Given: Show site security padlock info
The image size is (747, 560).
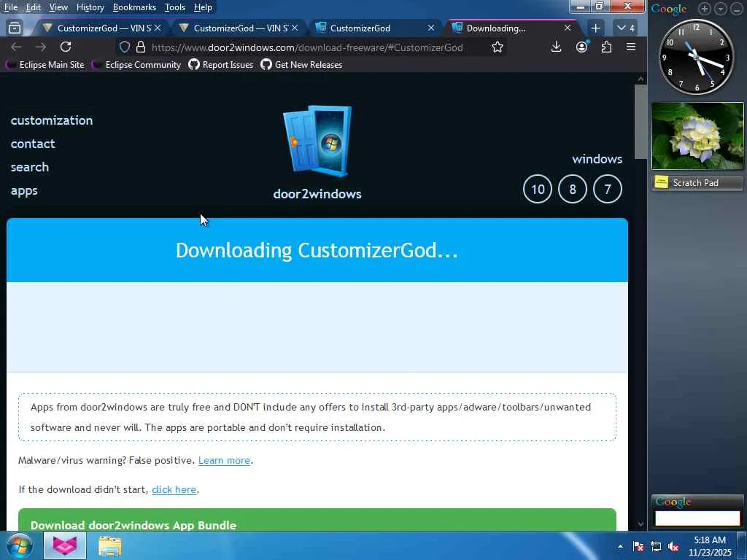Looking at the screenshot, I should 141,47.
